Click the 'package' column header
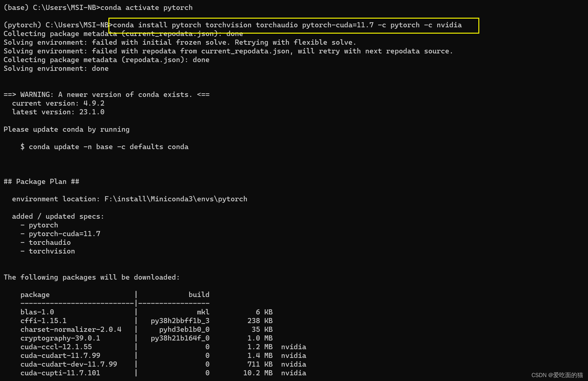 point(35,295)
